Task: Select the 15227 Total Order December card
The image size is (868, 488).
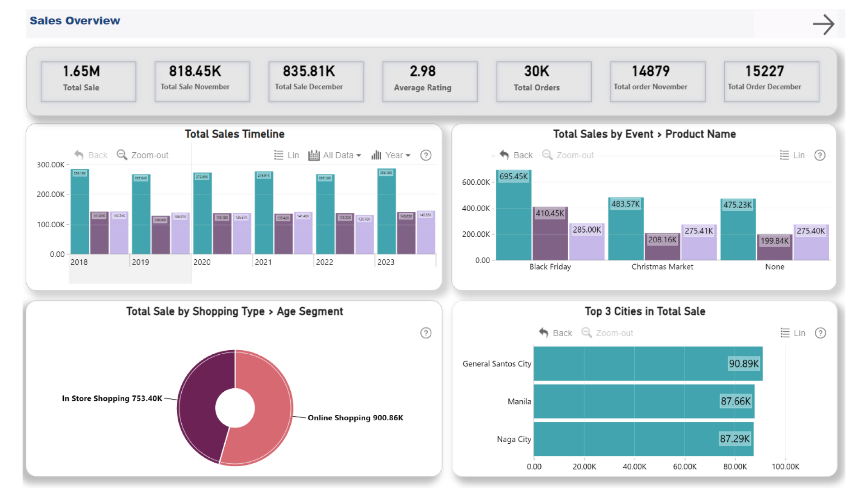Action: click(772, 81)
